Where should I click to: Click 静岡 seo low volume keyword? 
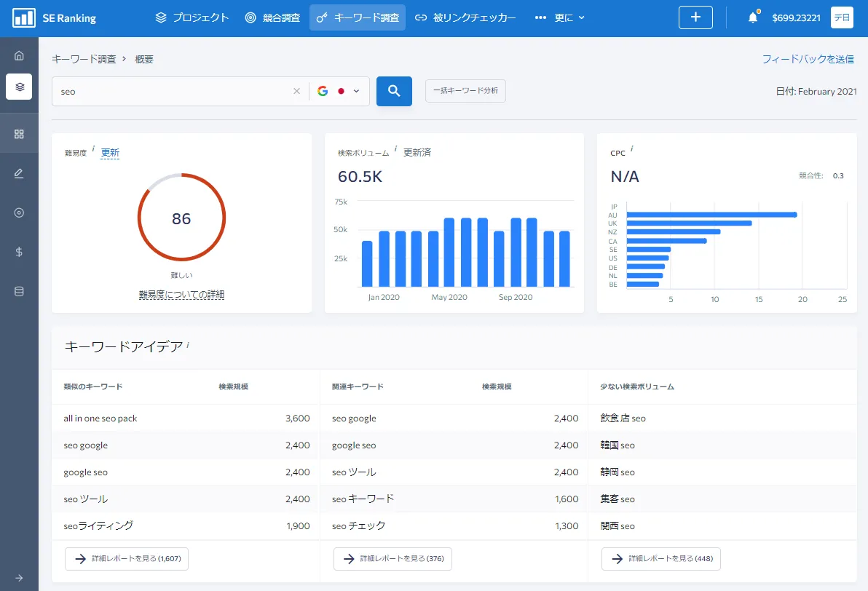point(618,472)
